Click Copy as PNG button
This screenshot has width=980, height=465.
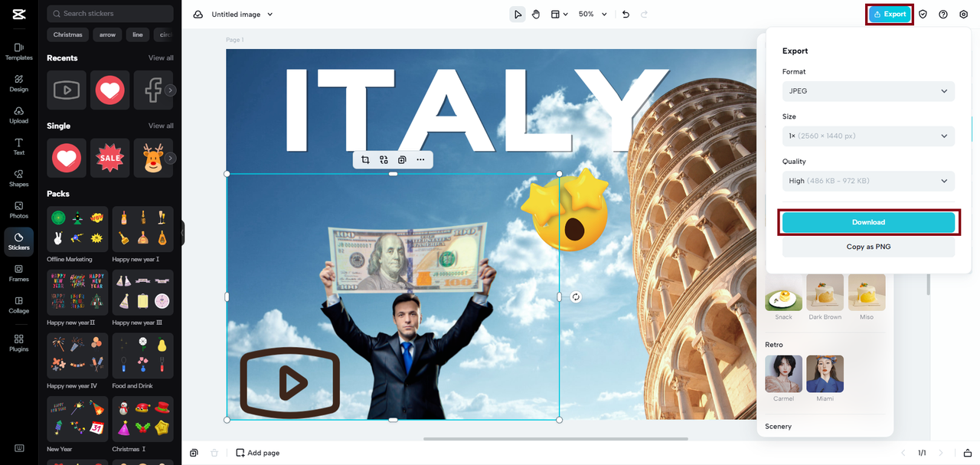(868, 247)
